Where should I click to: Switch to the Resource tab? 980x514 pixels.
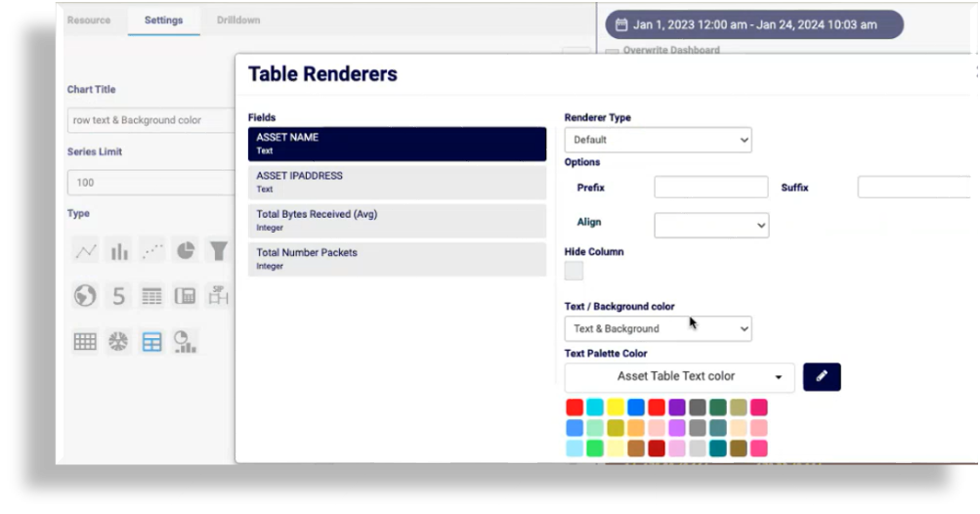(89, 20)
